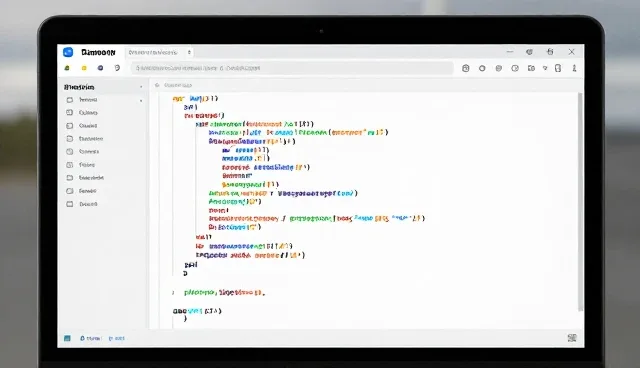Viewport: 640px width, 368px height.
Task: Click the grid icon at the status bar's right end
Action: click(x=572, y=338)
